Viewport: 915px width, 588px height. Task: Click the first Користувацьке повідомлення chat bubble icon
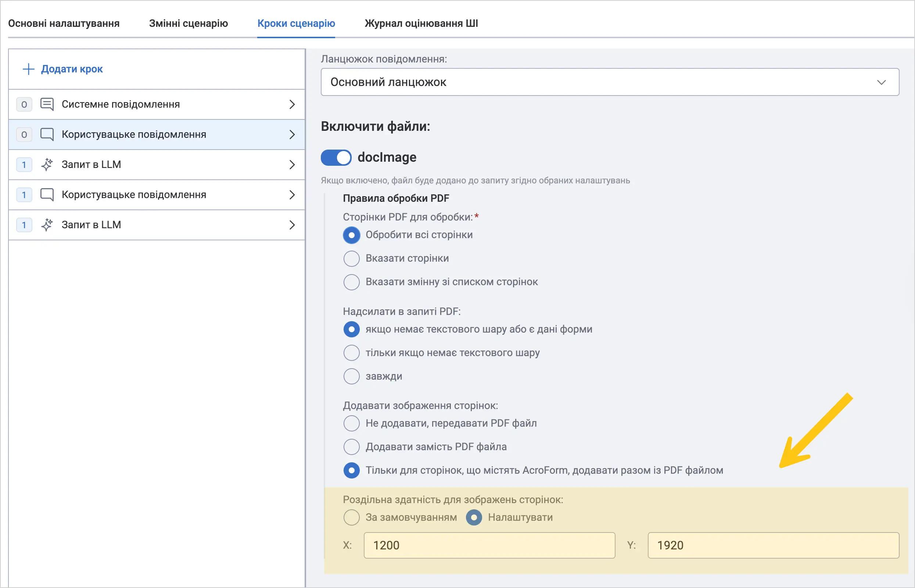tap(47, 135)
